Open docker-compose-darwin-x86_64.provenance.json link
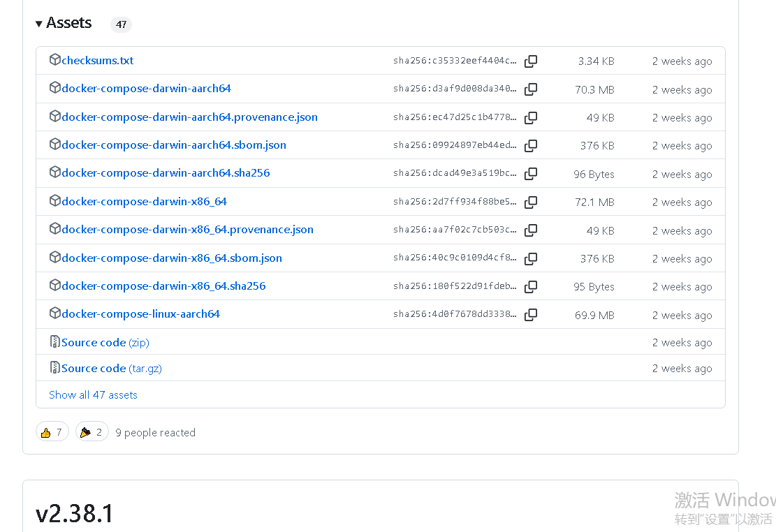This screenshot has height=532, width=776. (188, 230)
